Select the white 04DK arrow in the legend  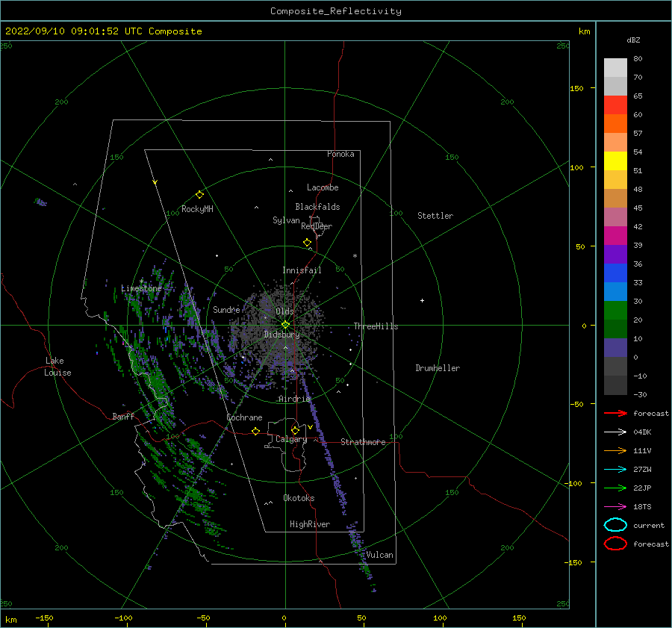pos(615,432)
